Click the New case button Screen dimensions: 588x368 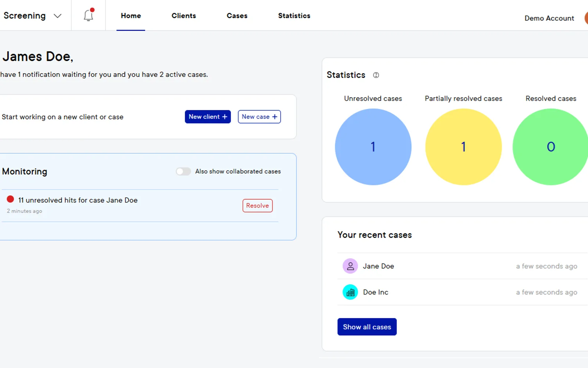[x=259, y=117]
